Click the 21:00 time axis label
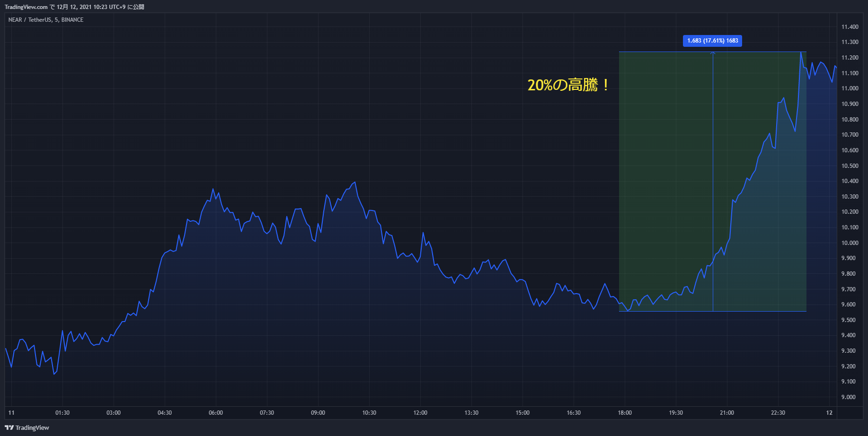 click(x=727, y=413)
